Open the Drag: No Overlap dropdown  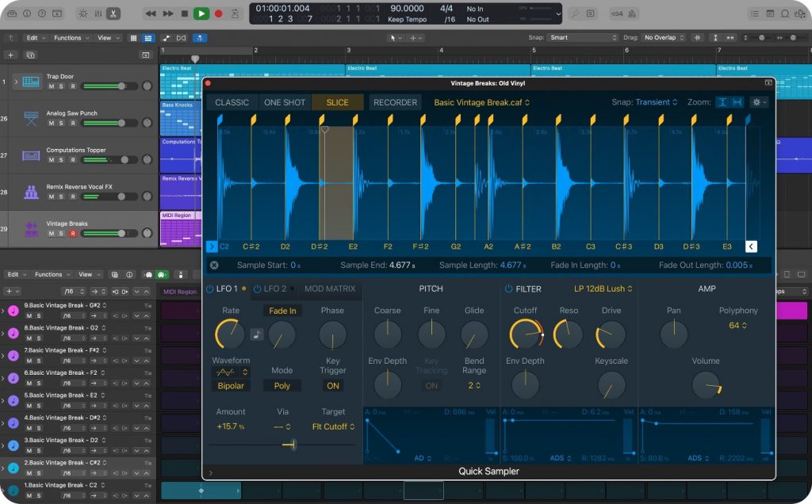pyautogui.click(x=665, y=36)
